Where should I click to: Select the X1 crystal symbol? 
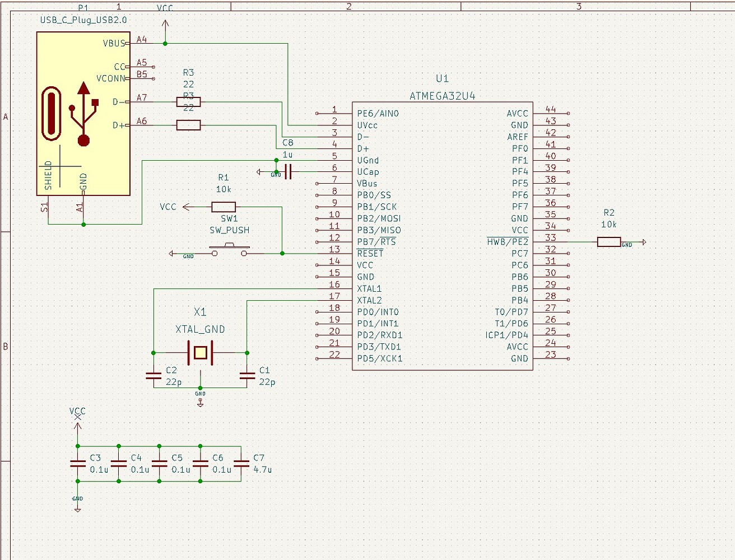coord(200,353)
